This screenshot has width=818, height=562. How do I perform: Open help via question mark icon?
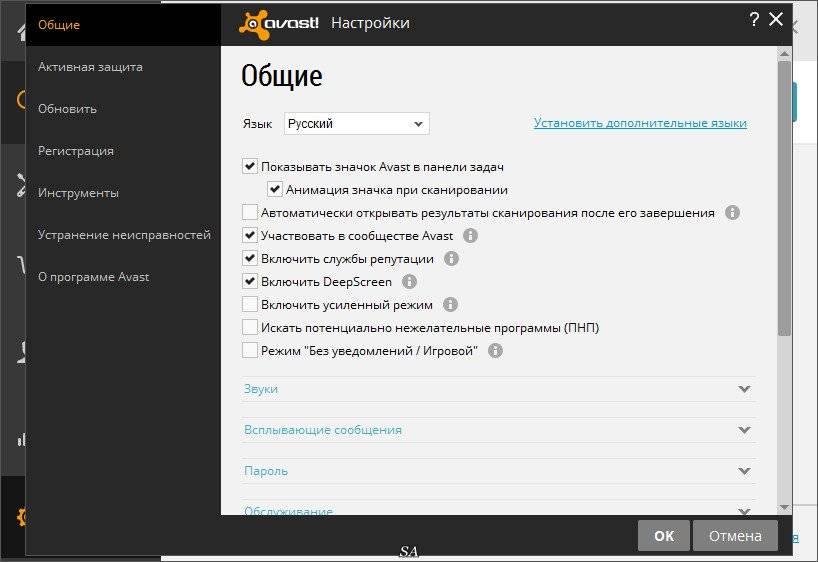click(x=754, y=20)
